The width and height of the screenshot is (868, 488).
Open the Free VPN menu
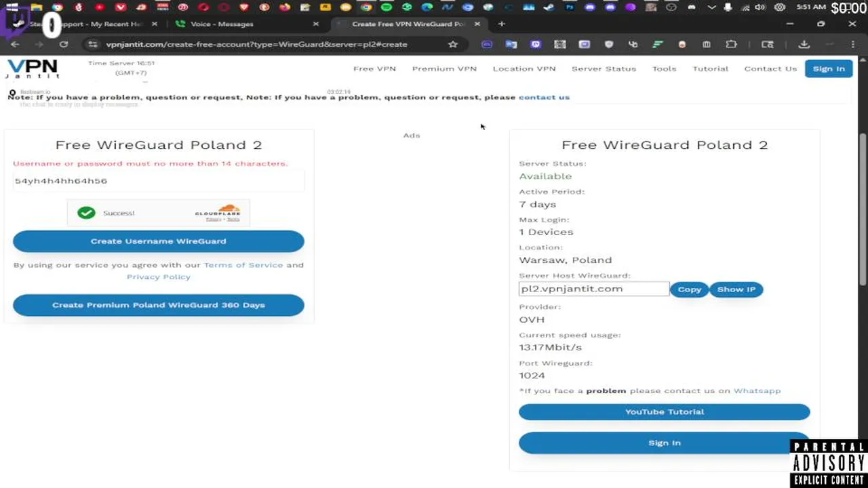tap(374, 68)
